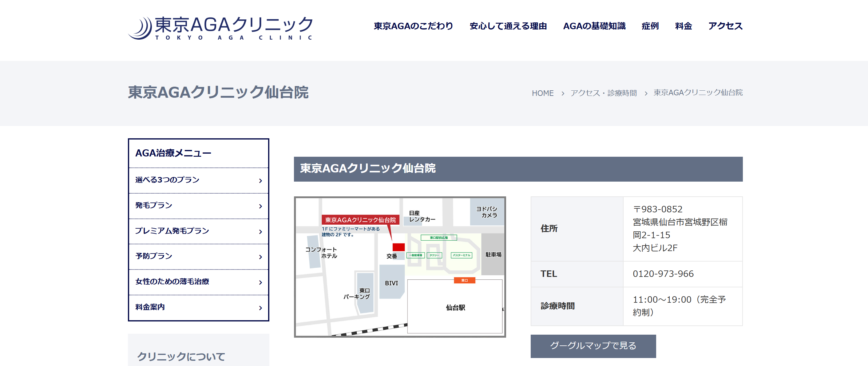The height and width of the screenshot is (366, 868).
Task: Click the phone number 0120-973-966
Action: (x=663, y=274)
